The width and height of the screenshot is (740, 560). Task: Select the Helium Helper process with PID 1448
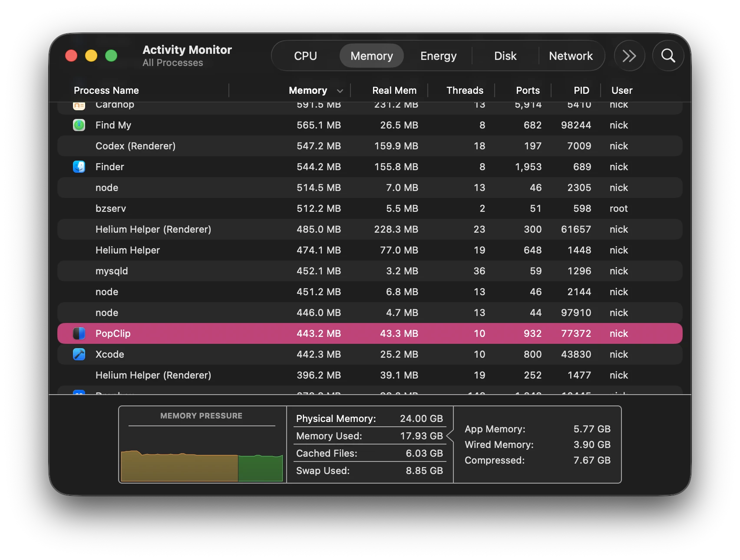[x=370, y=250]
